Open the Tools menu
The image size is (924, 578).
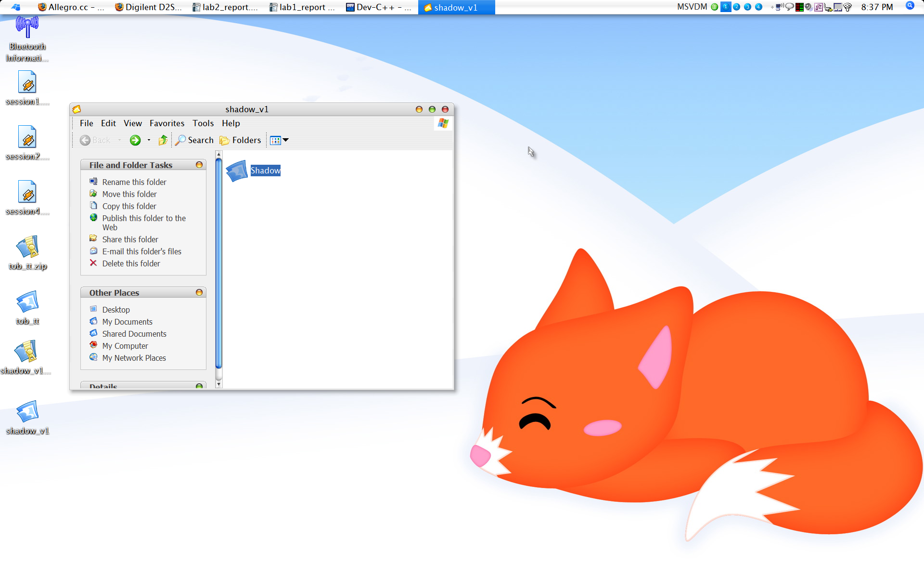click(203, 123)
